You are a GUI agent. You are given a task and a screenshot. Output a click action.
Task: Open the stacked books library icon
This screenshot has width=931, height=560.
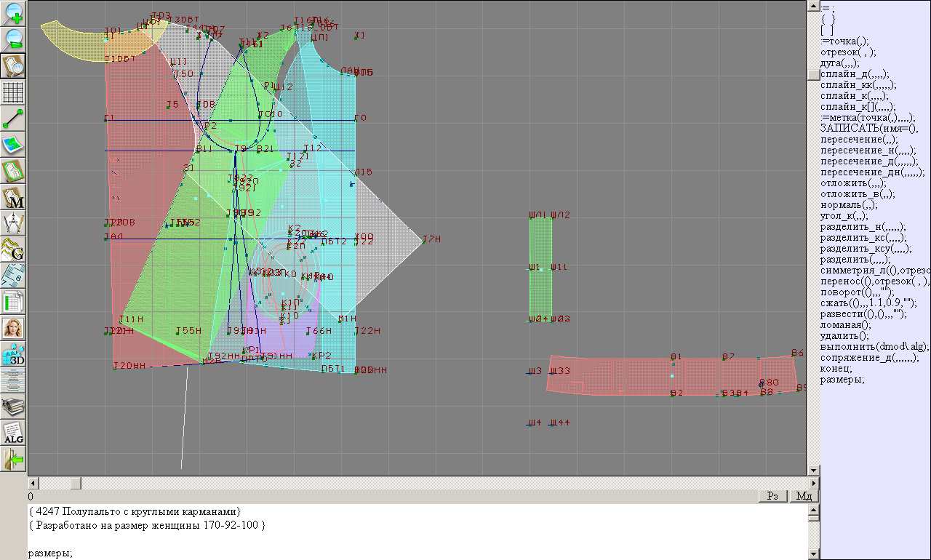(x=14, y=407)
